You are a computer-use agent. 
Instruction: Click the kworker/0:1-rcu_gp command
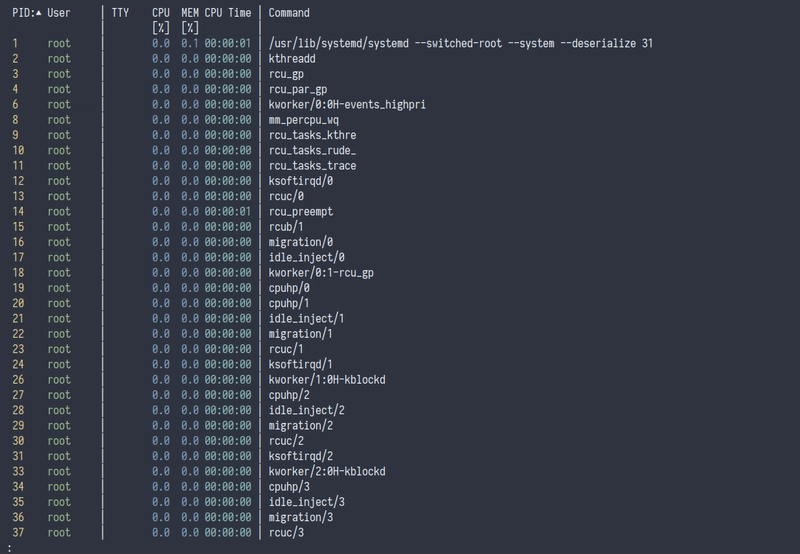tap(320, 273)
